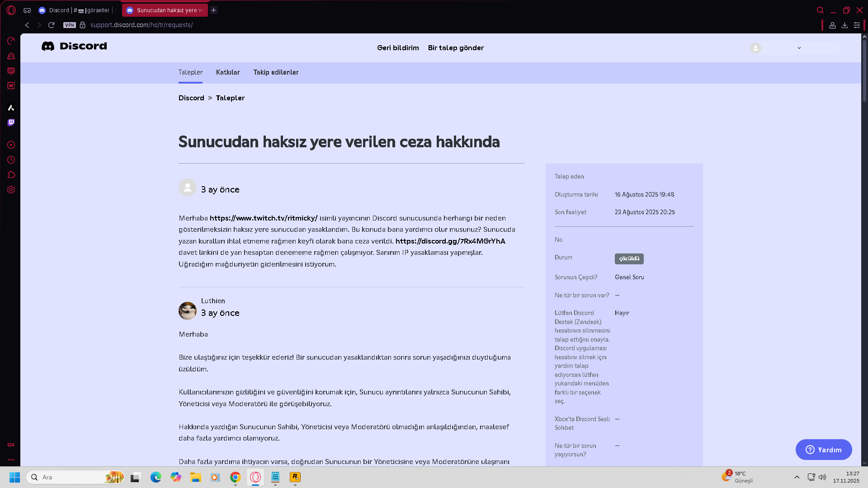The image size is (868, 488).
Task: Open GX Control speedometer icon in sidebar
Action: pos(11,41)
